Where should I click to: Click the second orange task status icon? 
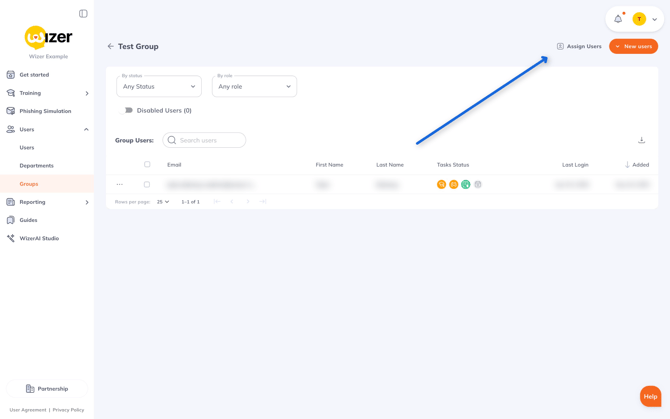click(454, 184)
